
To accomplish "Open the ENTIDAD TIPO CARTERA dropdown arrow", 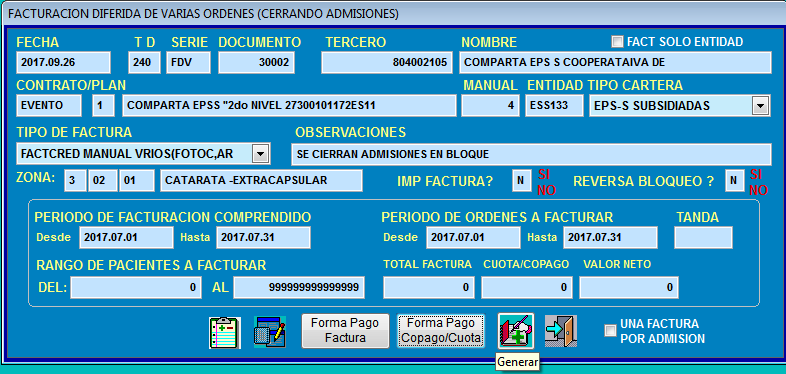I will click(761, 106).
